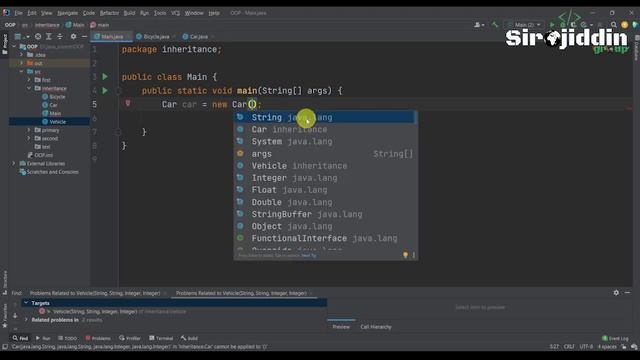Viewport: 640px width, 360px height.
Task: Open the Profiler tool window button
Action: click(x=130, y=338)
